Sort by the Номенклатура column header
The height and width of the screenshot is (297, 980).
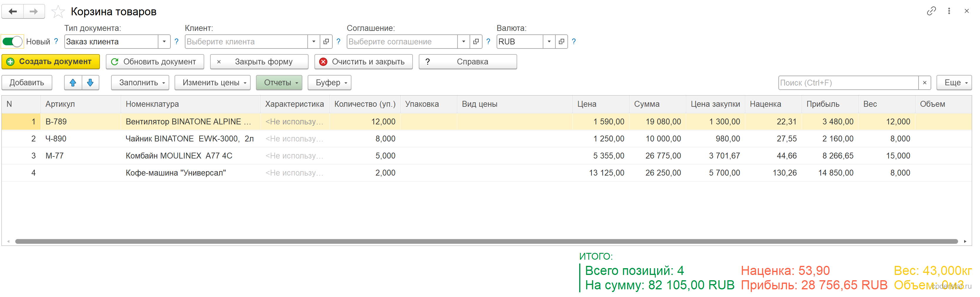(x=190, y=104)
